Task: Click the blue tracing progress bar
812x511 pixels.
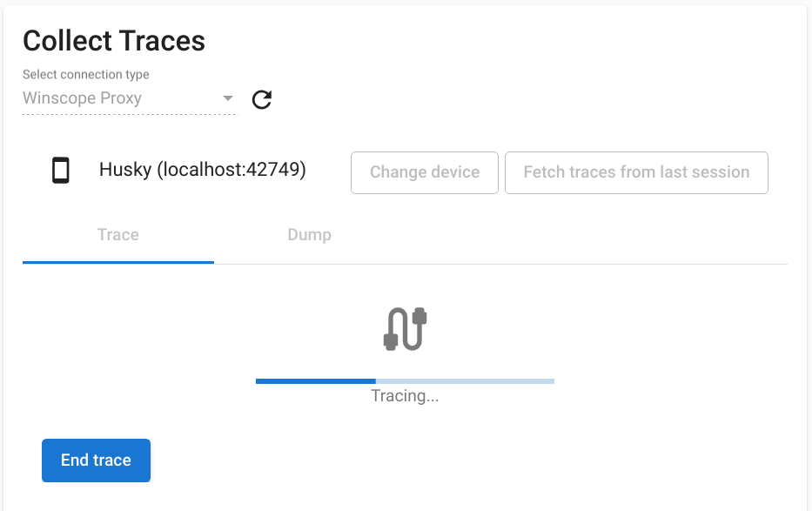Action: coord(313,380)
